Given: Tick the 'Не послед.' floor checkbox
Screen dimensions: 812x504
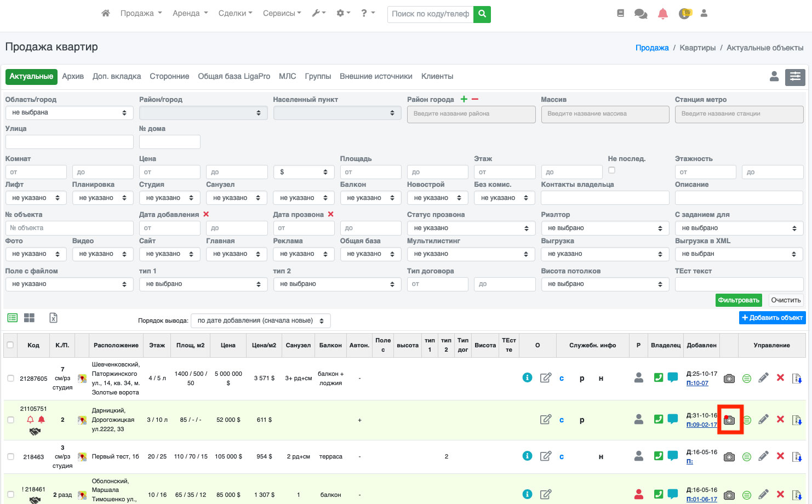Looking at the screenshot, I should coord(611,170).
